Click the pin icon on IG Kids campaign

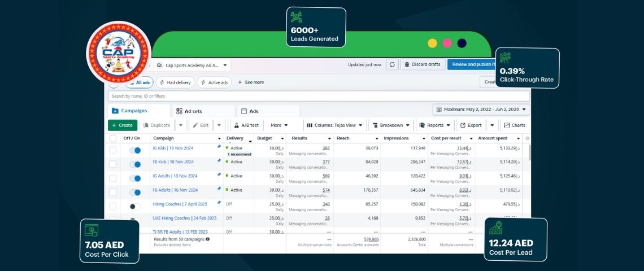(219, 147)
